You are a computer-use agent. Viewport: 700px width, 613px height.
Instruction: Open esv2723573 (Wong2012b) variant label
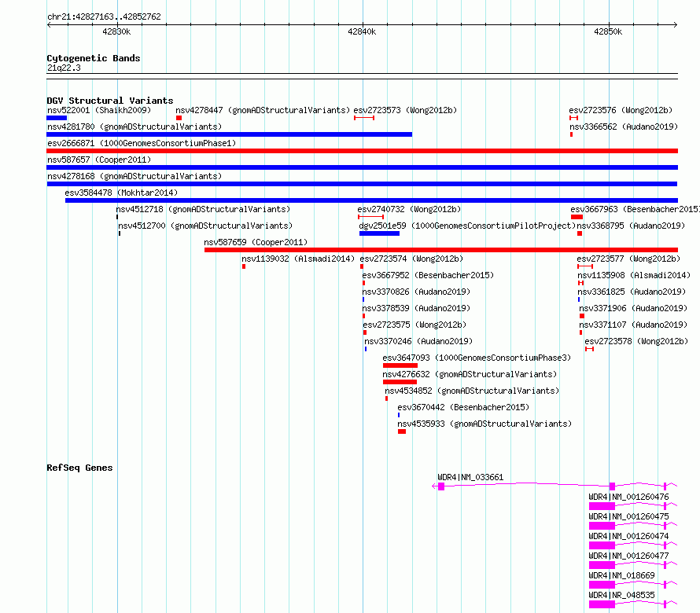[x=405, y=110]
